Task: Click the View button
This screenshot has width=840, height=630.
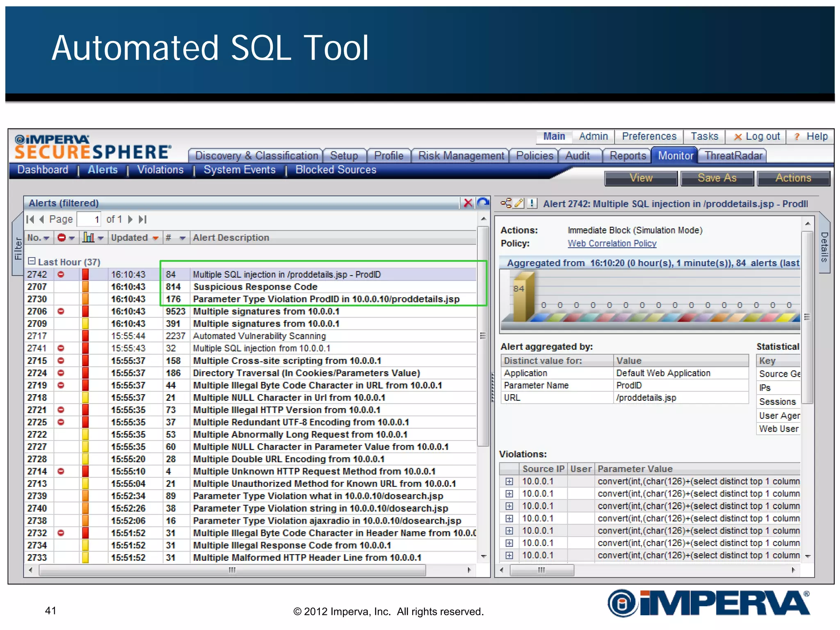Action: pos(641,178)
